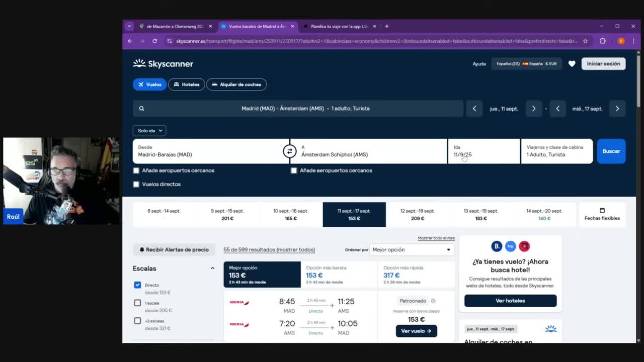The width and height of the screenshot is (644, 362).
Task: Go to next return date after mié. 17 sept.
Action: coord(617,109)
